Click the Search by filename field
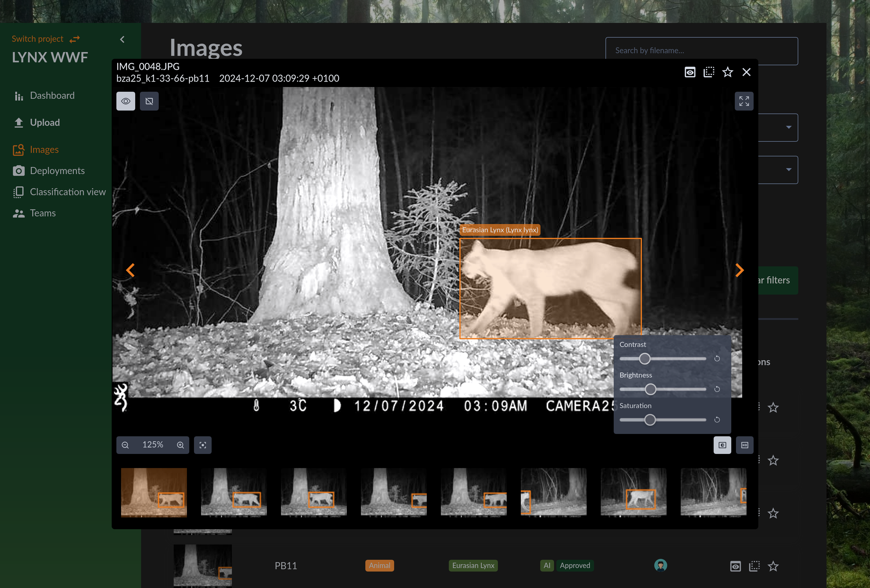Viewport: 870px width, 588px height. click(701, 51)
